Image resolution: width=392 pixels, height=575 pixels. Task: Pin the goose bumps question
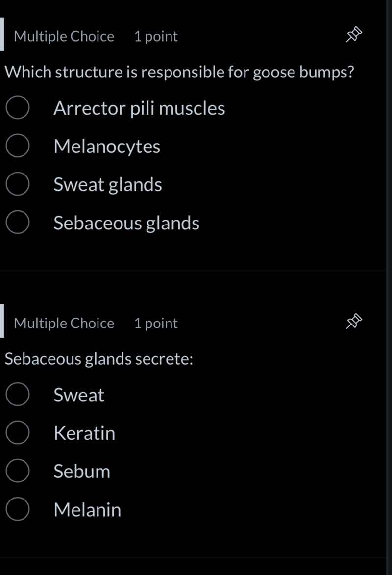click(x=353, y=36)
